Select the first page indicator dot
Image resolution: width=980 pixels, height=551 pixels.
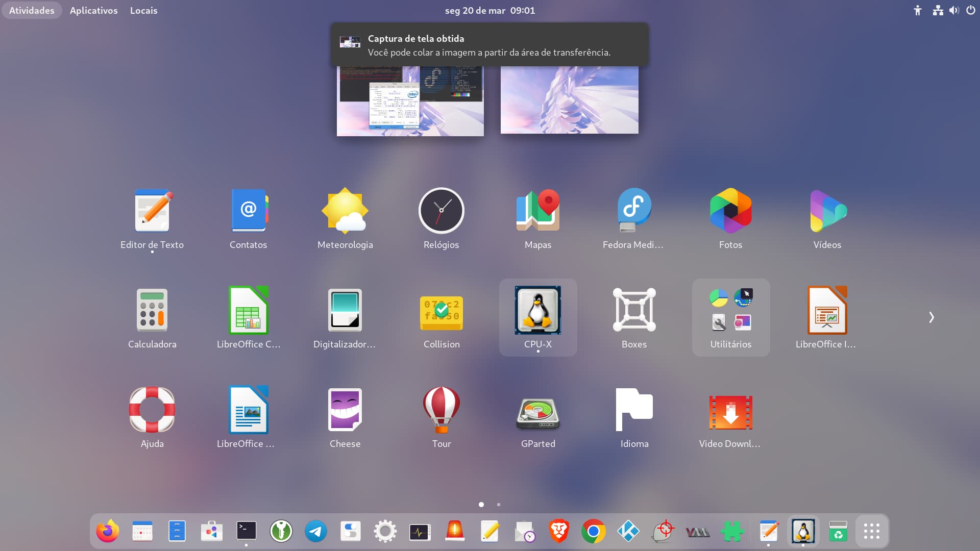(481, 505)
